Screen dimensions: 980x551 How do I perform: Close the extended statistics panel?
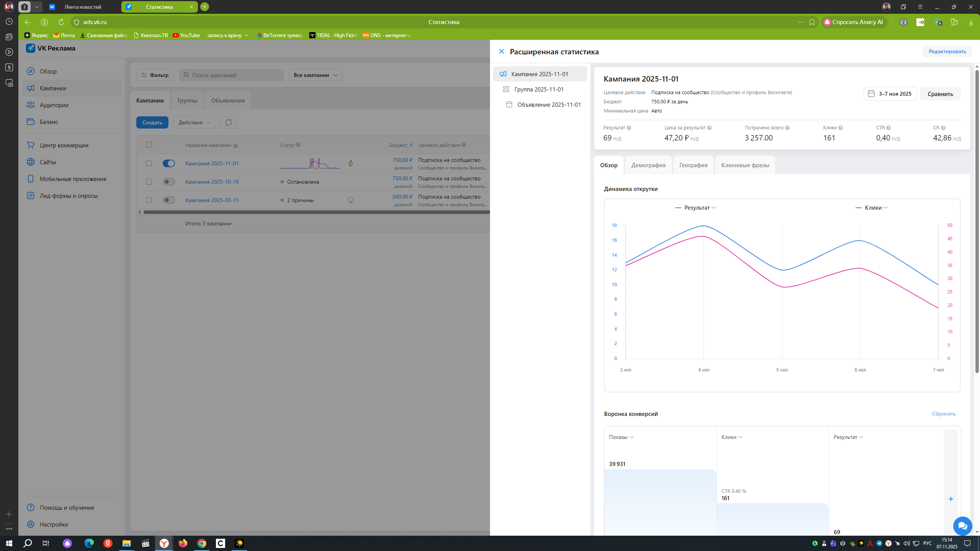(x=501, y=51)
